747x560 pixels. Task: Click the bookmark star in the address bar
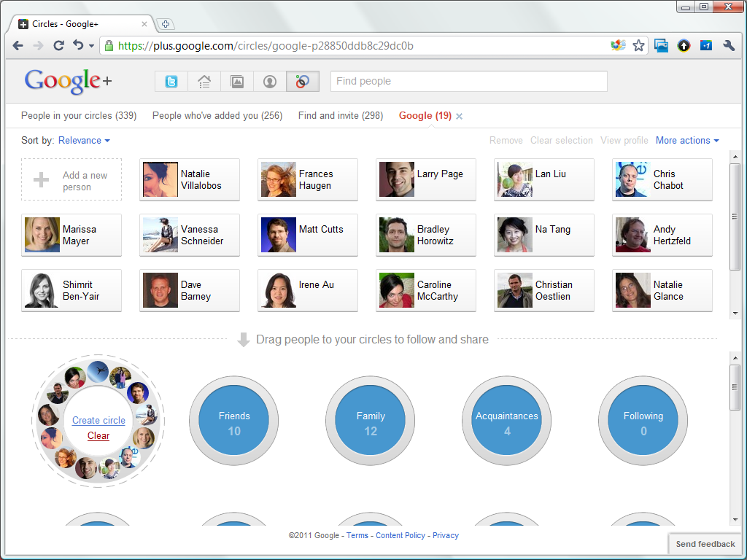pyautogui.click(x=638, y=45)
